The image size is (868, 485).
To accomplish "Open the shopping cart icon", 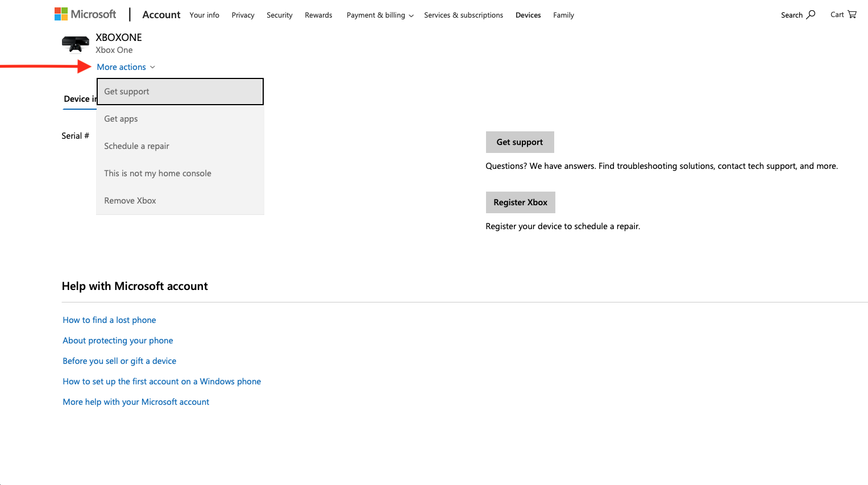I will tap(852, 15).
